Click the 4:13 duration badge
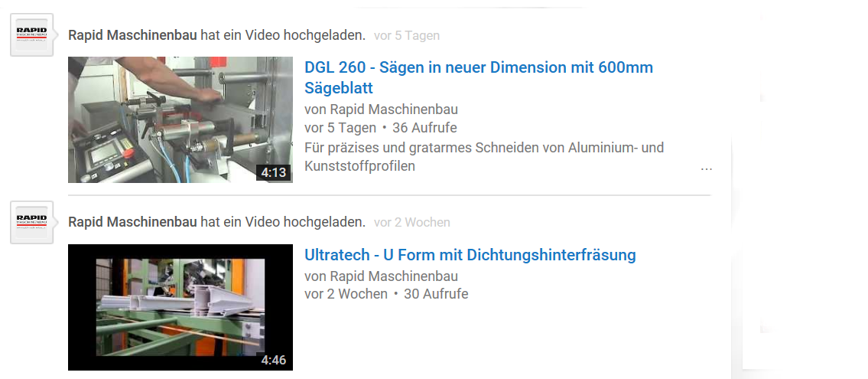The image size is (868, 379). coord(274,172)
